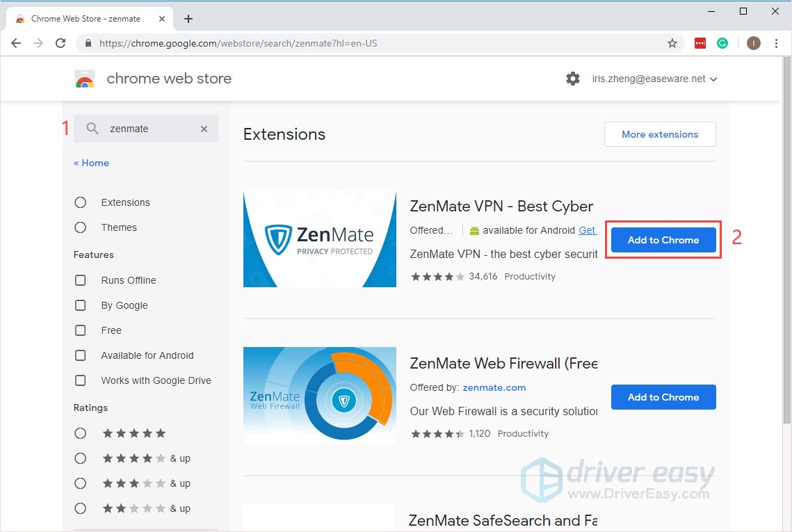
Task: Click the Chrome profile avatar icon
Action: (x=753, y=42)
